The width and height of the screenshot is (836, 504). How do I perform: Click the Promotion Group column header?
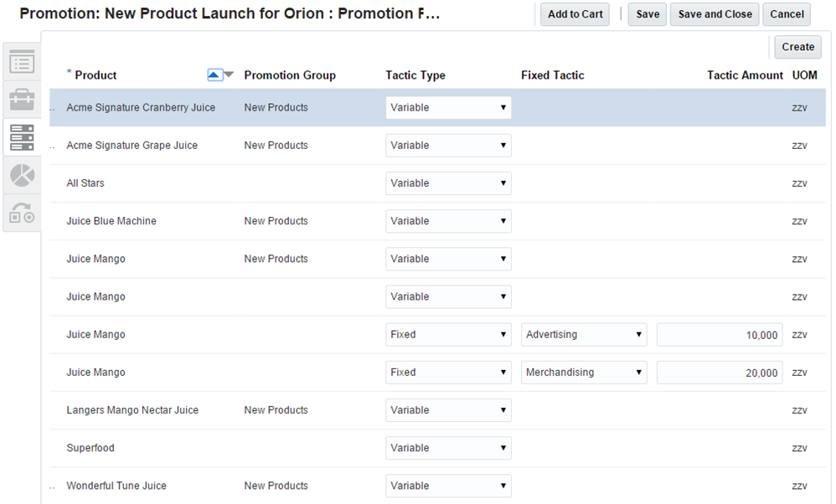point(290,75)
